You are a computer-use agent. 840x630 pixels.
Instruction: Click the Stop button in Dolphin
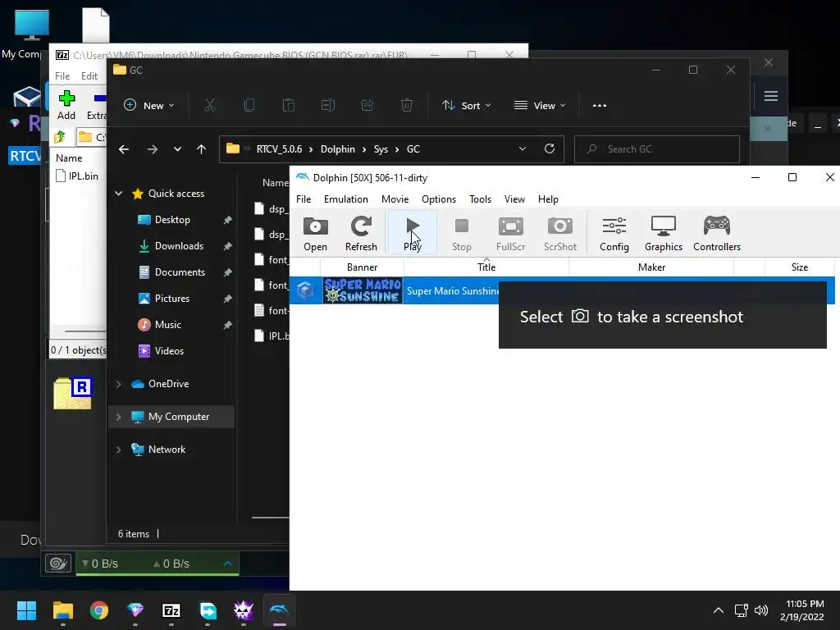coord(461,234)
